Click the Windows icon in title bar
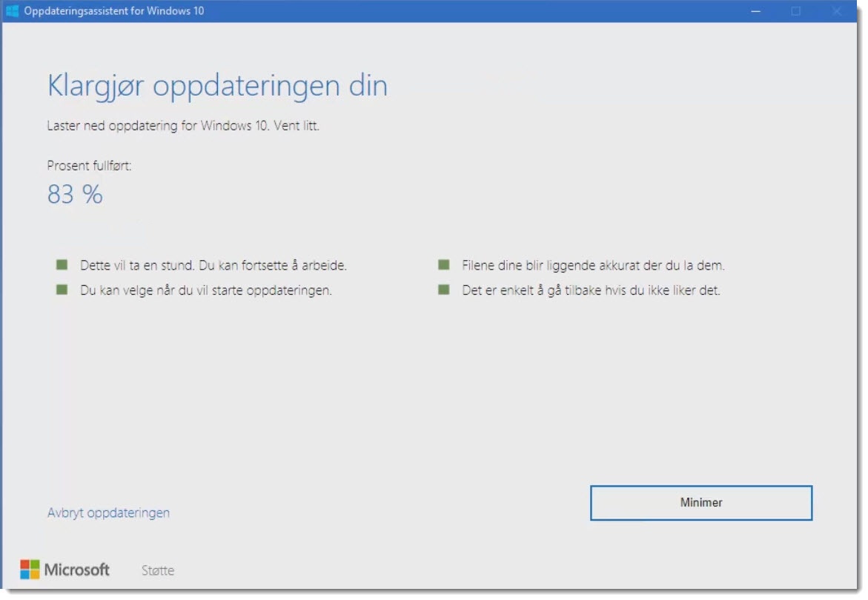The image size is (868, 600). click(12, 10)
